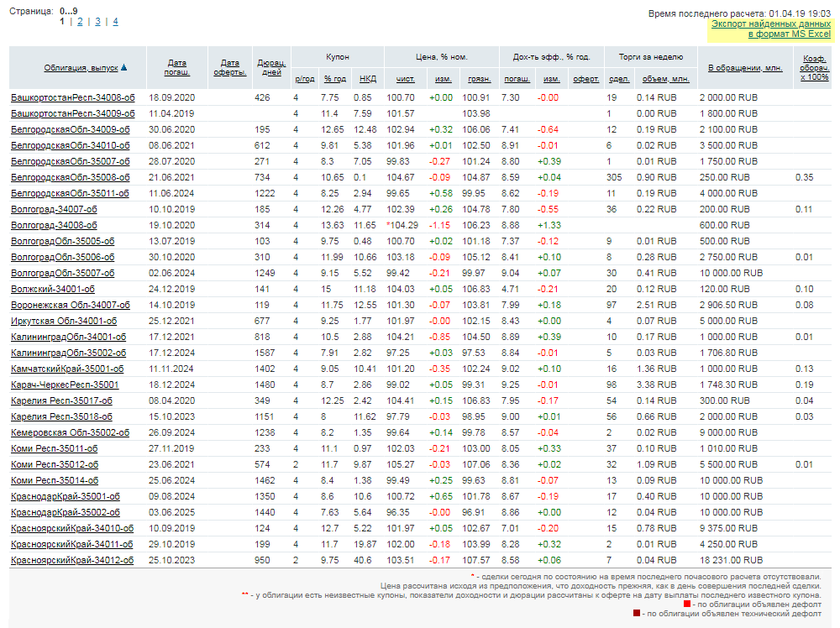
Task: Sort by НКД coupon column
Action: [367, 79]
